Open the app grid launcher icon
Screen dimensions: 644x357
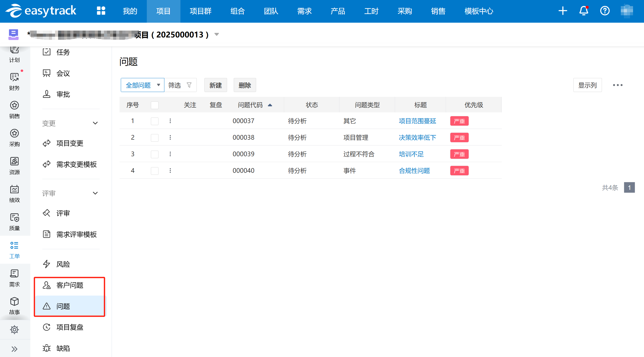click(x=101, y=11)
